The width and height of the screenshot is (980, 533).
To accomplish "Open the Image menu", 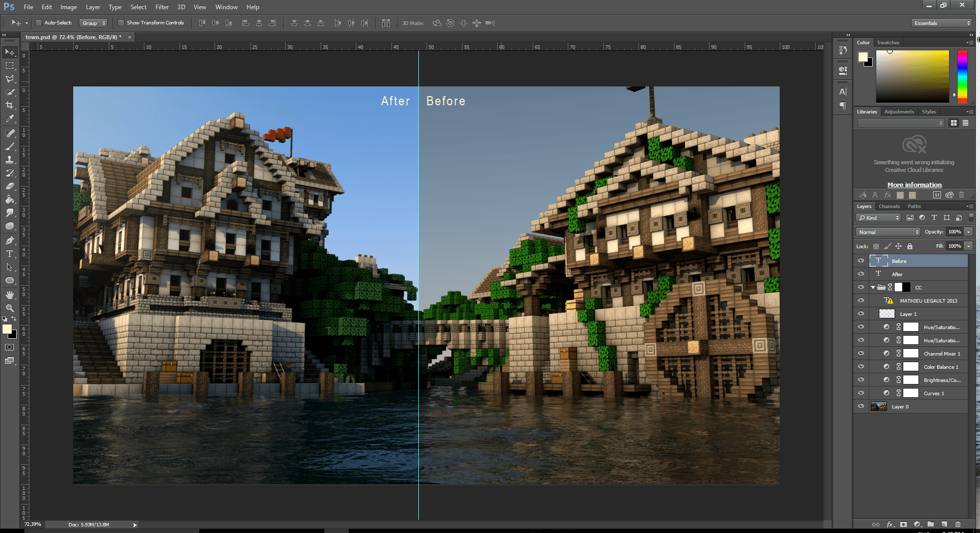I will click(69, 7).
